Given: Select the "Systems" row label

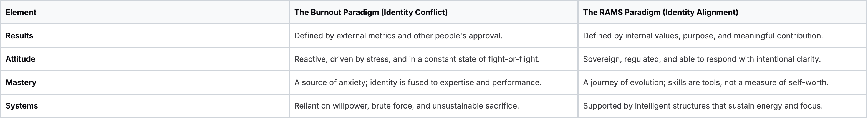Looking at the screenshot, I should tap(22, 106).
